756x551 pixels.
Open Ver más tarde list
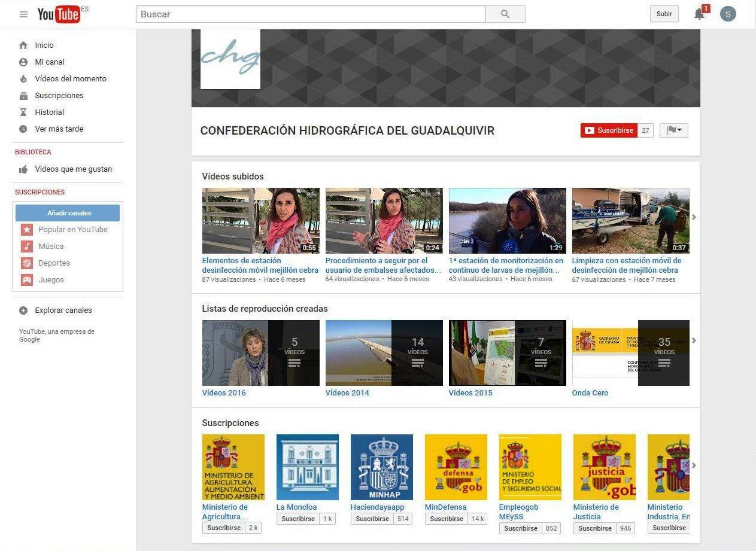pyautogui.click(x=59, y=129)
